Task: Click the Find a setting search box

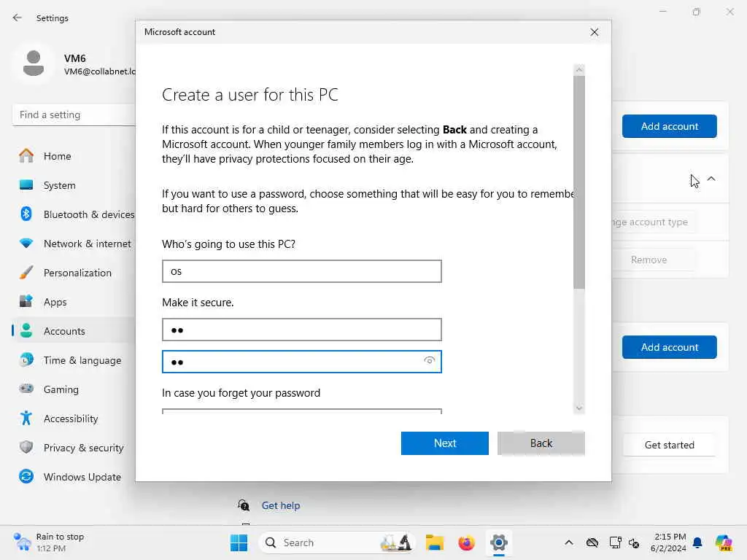Action: pos(74,114)
